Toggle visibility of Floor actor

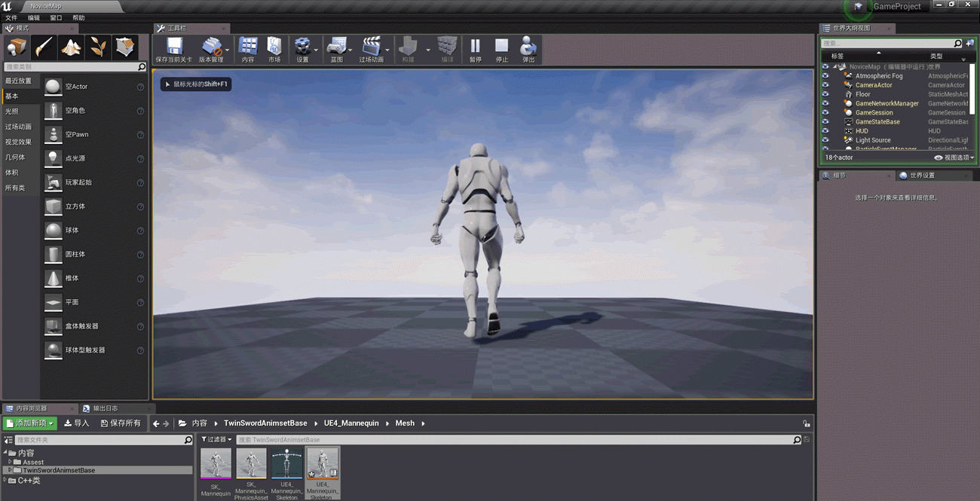(825, 94)
